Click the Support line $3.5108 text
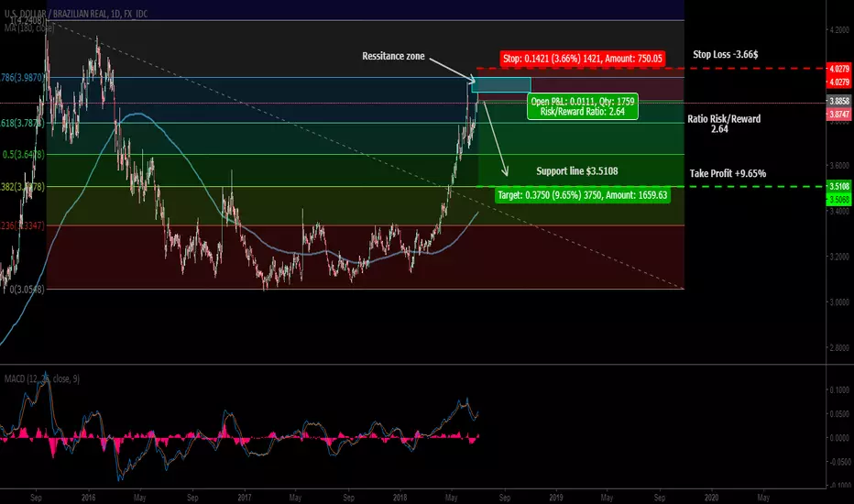This screenshot has height=504, width=854. point(576,171)
